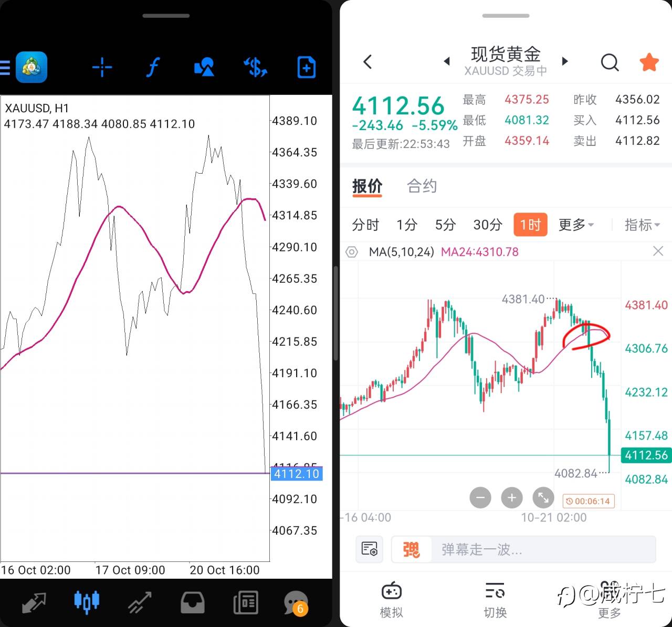Select the 30分 timeframe tab
Image resolution: width=672 pixels, height=627 pixels.
point(488,225)
